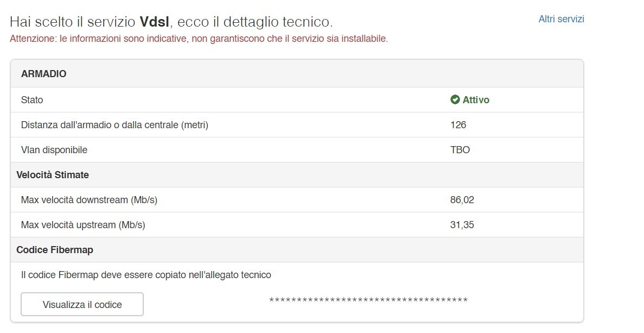644x333 pixels.
Task: Click the green Attivo checkmark icon
Action: click(455, 99)
